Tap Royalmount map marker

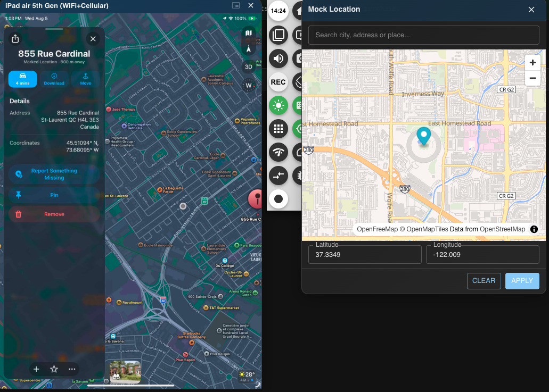click(x=119, y=303)
